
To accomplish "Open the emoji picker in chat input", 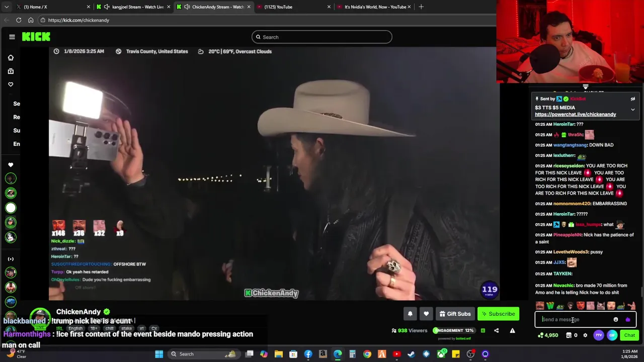I will (x=615, y=319).
